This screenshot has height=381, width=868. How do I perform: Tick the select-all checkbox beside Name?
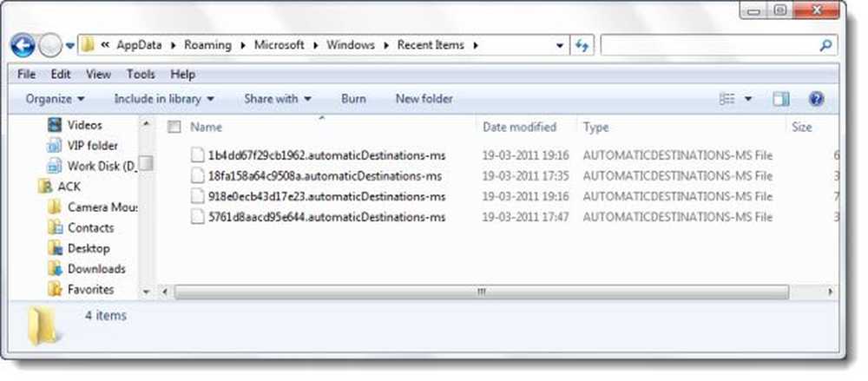pos(174,128)
